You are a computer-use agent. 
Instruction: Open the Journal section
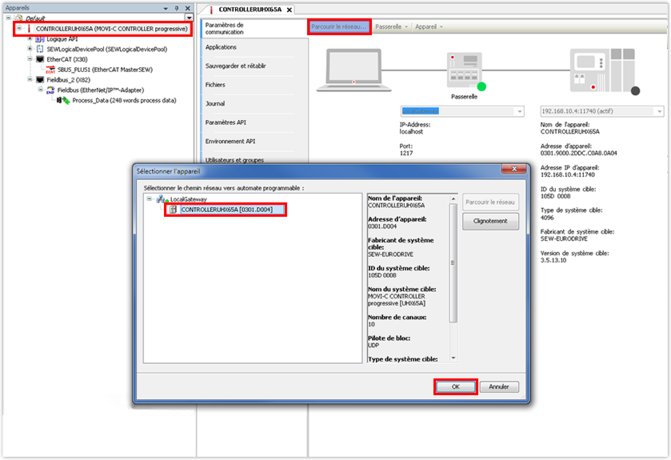coord(216,103)
